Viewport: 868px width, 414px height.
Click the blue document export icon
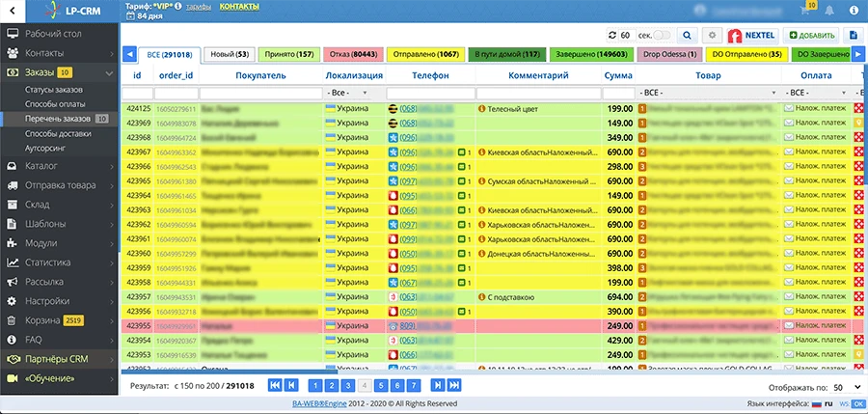[854, 36]
